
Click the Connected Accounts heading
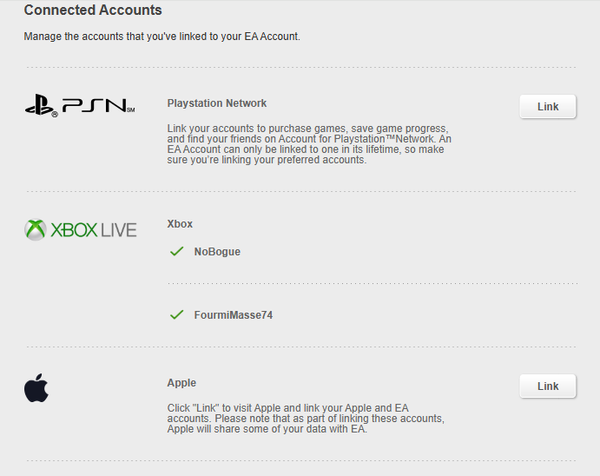point(93,11)
